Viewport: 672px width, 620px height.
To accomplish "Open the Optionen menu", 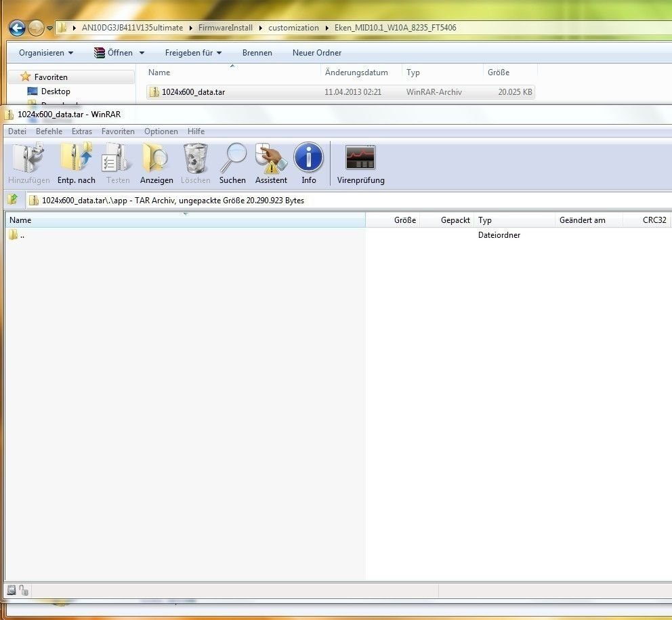I will 161,131.
